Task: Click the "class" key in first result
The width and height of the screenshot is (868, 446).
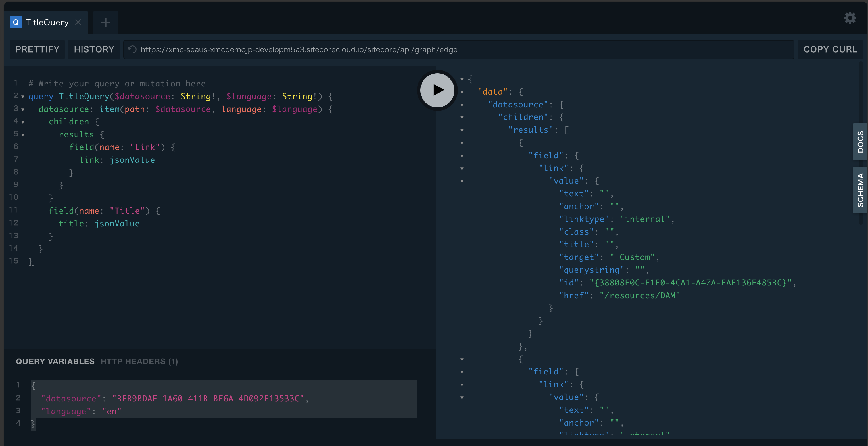Action: coord(576,232)
